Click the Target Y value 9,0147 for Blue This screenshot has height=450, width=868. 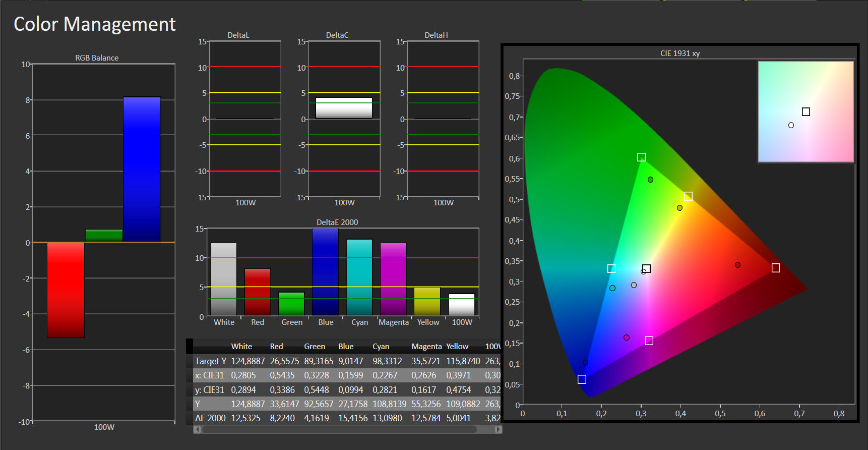click(351, 361)
